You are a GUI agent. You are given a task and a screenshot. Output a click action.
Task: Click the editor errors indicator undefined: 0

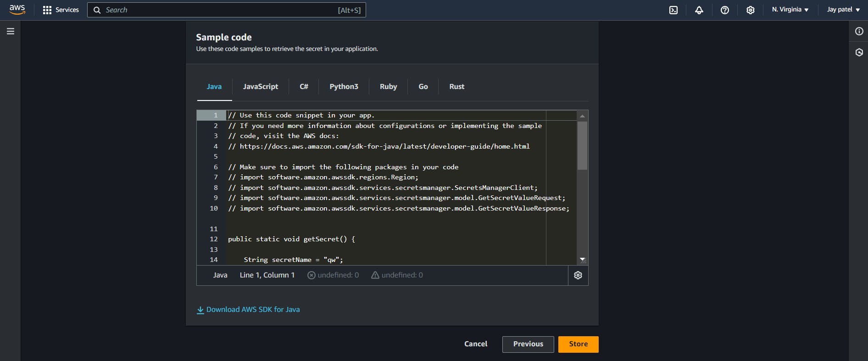(x=333, y=275)
